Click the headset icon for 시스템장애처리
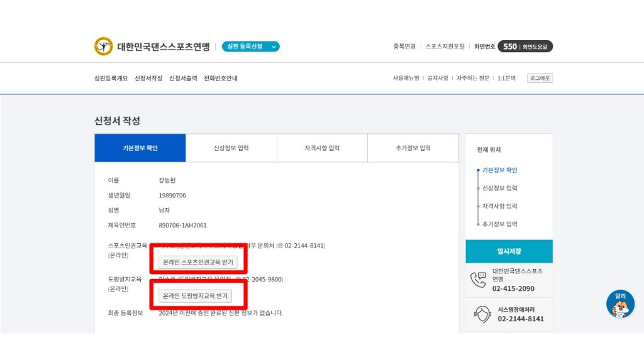 click(482, 314)
